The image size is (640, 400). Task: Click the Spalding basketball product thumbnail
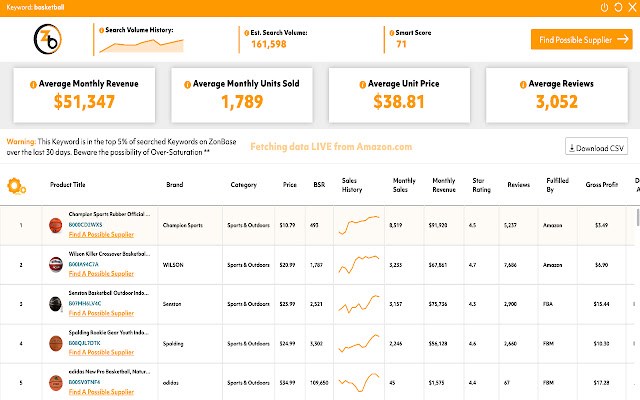(x=56, y=343)
